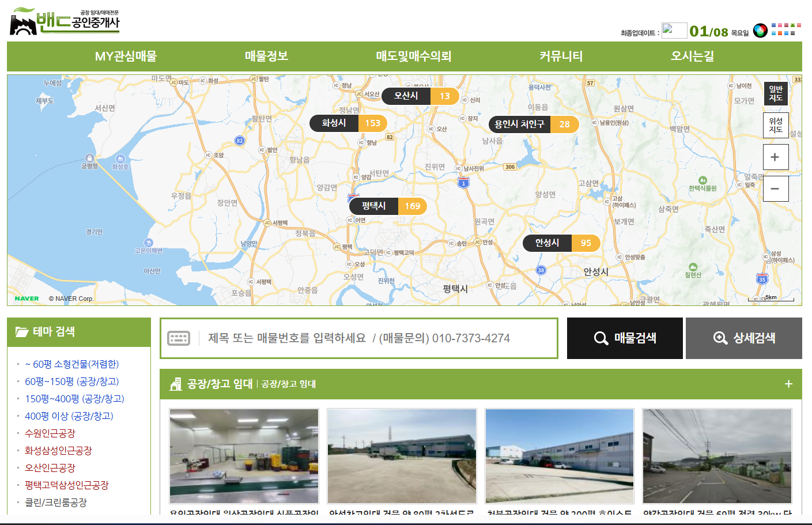Screen dimensions: 812x525
Task: Switch map to 위성지도 view
Action: tap(775, 125)
